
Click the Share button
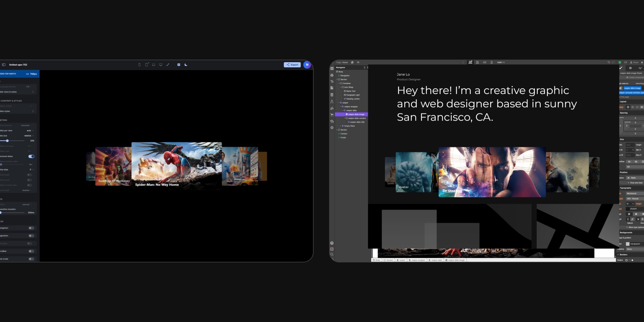click(x=635, y=62)
